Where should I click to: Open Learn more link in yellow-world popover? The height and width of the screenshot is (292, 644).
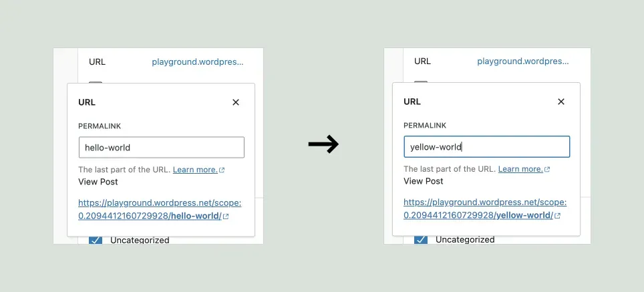pos(520,169)
